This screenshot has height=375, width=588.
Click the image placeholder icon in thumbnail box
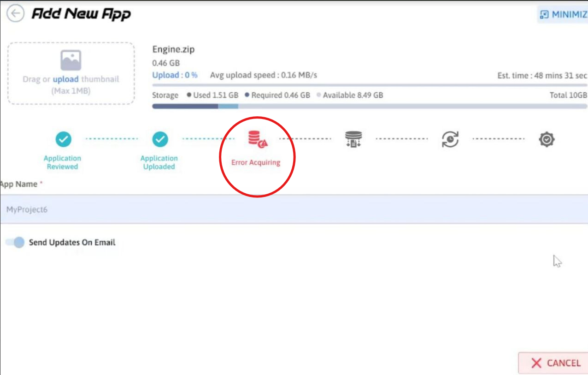pyautogui.click(x=71, y=60)
